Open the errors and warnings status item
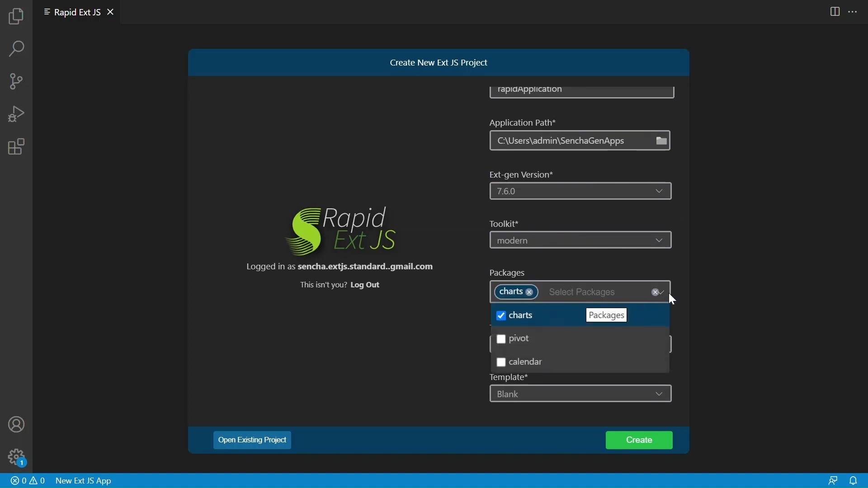The width and height of the screenshot is (868, 488). point(28,481)
